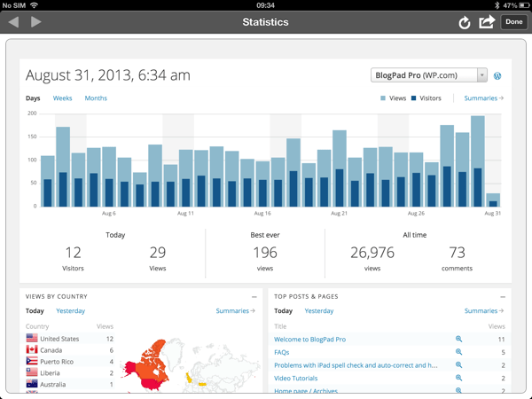Open the Welcome to BlogPad Pro post link
Viewport: 532px width, 399px height.
click(309, 339)
